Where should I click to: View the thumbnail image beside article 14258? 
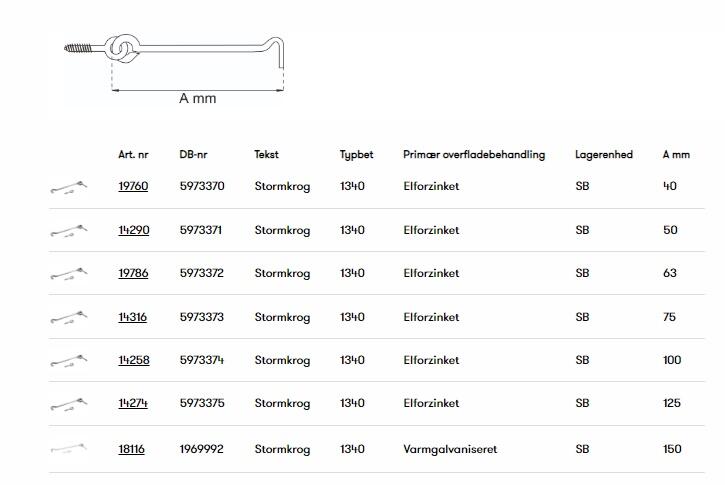click(68, 361)
